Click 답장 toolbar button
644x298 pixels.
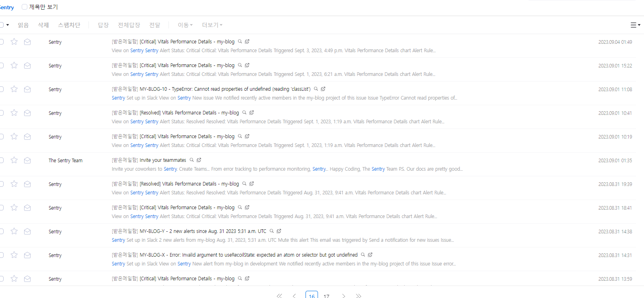pyautogui.click(x=103, y=25)
